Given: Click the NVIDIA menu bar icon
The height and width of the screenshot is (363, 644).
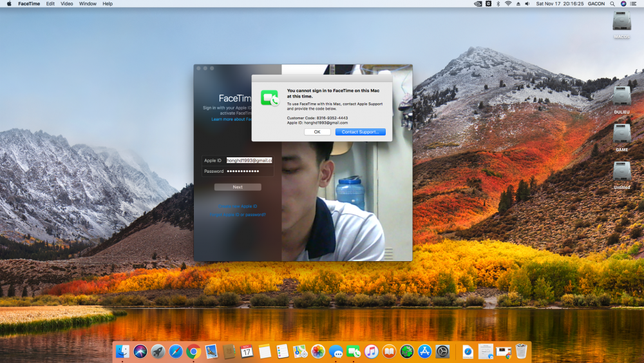Looking at the screenshot, I should point(478,4).
